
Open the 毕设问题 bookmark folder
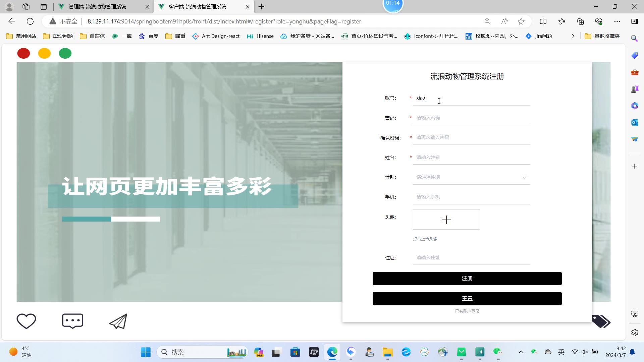[58, 36]
